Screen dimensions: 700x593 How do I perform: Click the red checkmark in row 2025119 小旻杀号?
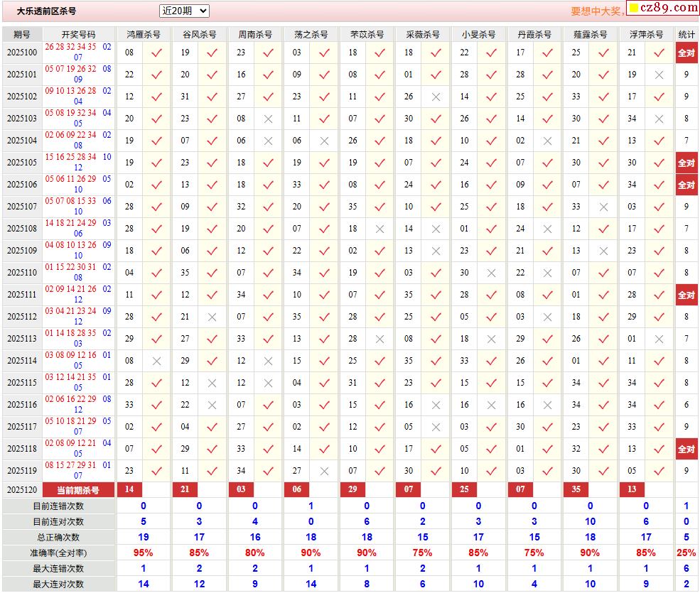tap(491, 471)
